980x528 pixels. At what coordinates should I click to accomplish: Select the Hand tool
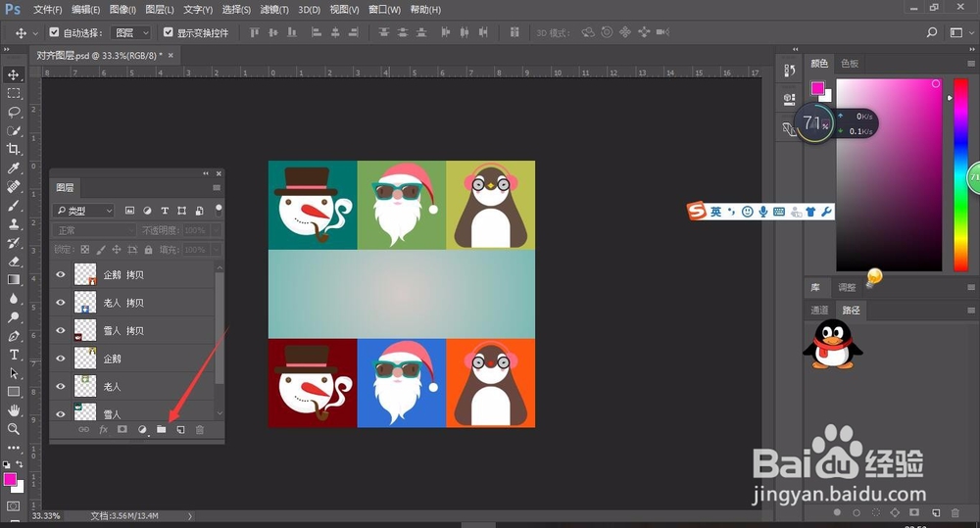[x=13, y=410]
